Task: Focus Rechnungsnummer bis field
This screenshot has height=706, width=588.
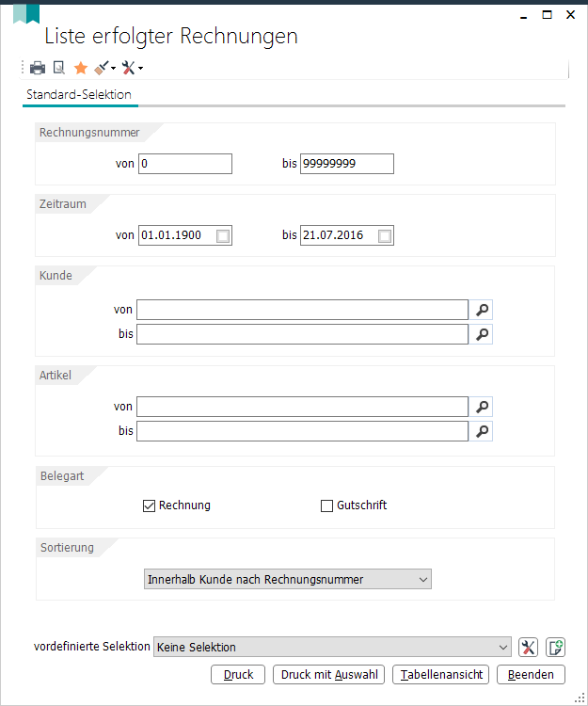Action: click(347, 164)
